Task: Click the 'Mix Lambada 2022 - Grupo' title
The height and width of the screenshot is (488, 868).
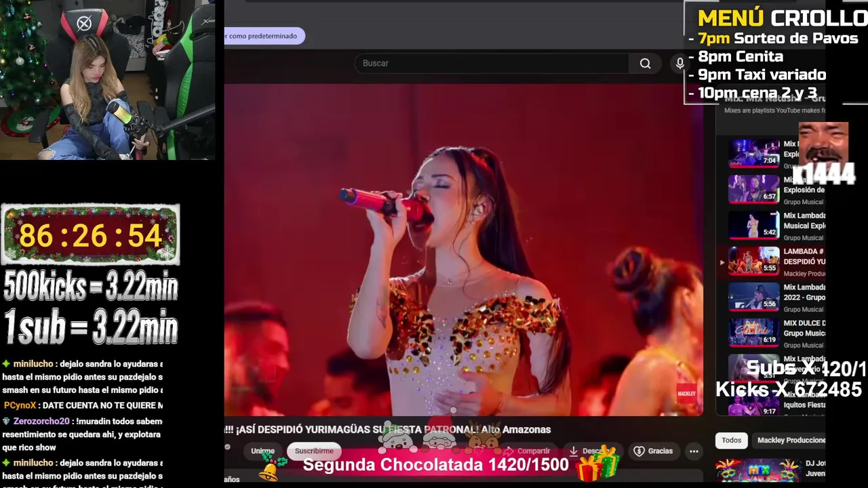Action: tap(804, 292)
